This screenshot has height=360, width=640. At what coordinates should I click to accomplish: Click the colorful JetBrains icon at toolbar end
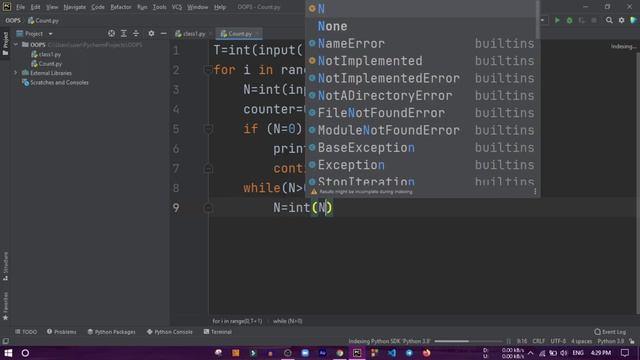pos(633,20)
